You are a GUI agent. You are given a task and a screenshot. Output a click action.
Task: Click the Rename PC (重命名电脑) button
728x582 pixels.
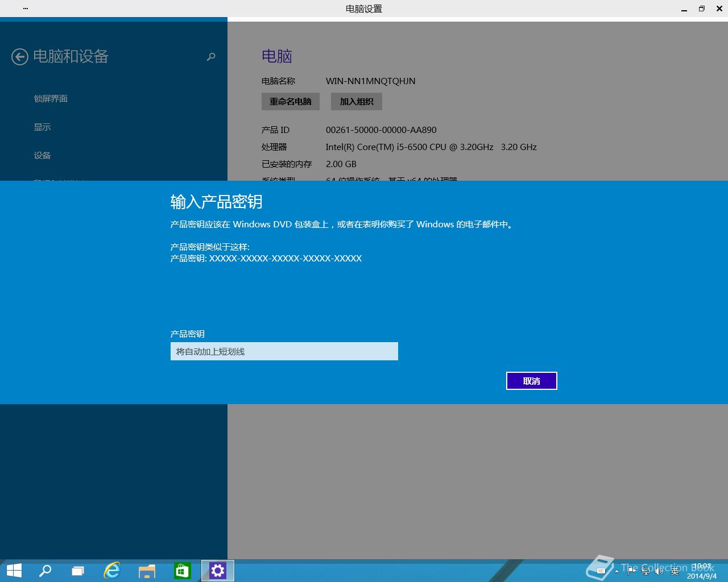click(x=291, y=101)
